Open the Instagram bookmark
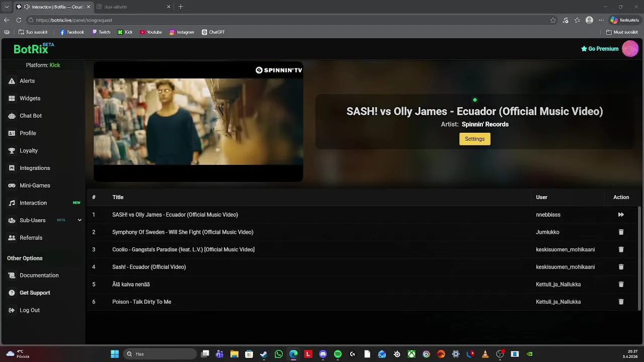Viewport: 644px width, 362px height. (182, 32)
